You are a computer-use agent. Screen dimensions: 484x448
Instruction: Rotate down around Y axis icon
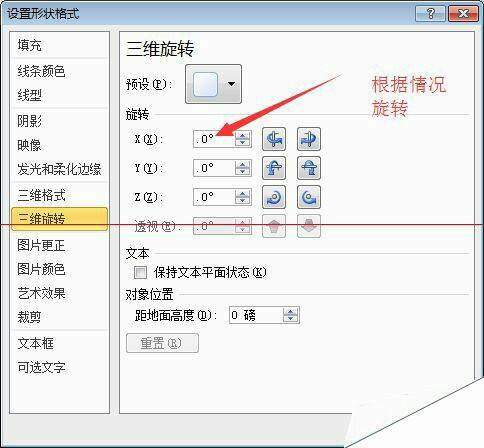click(x=309, y=168)
